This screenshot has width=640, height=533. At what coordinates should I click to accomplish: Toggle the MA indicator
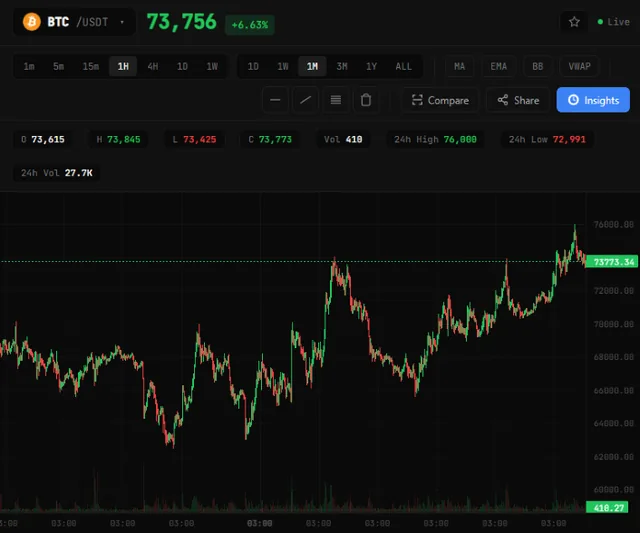[460, 66]
